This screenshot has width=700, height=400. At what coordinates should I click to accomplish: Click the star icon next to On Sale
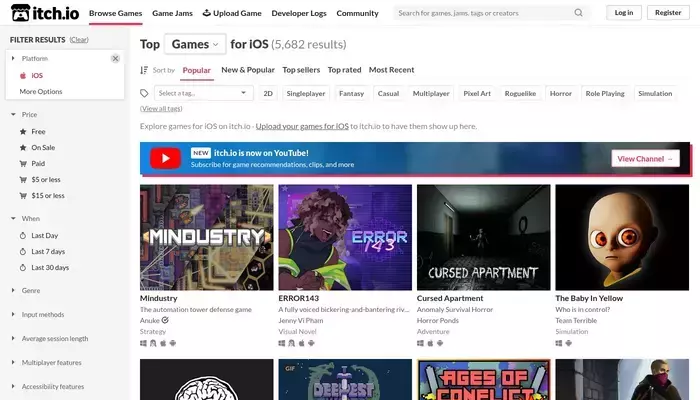(x=23, y=147)
